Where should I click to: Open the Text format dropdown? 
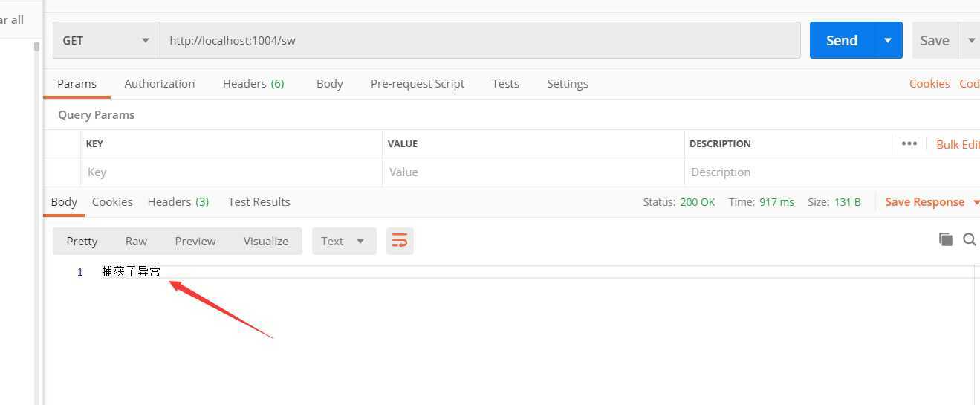pos(343,241)
